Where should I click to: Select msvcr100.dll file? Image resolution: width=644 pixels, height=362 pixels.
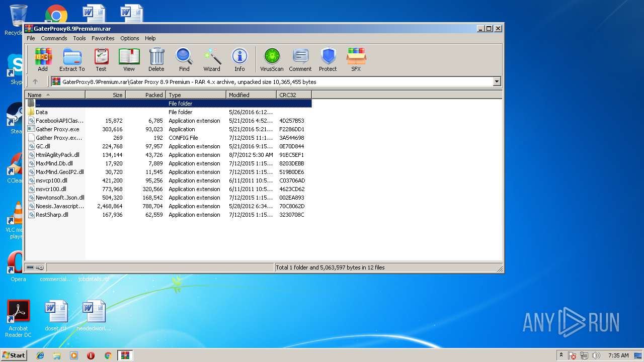click(x=169, y=189)
